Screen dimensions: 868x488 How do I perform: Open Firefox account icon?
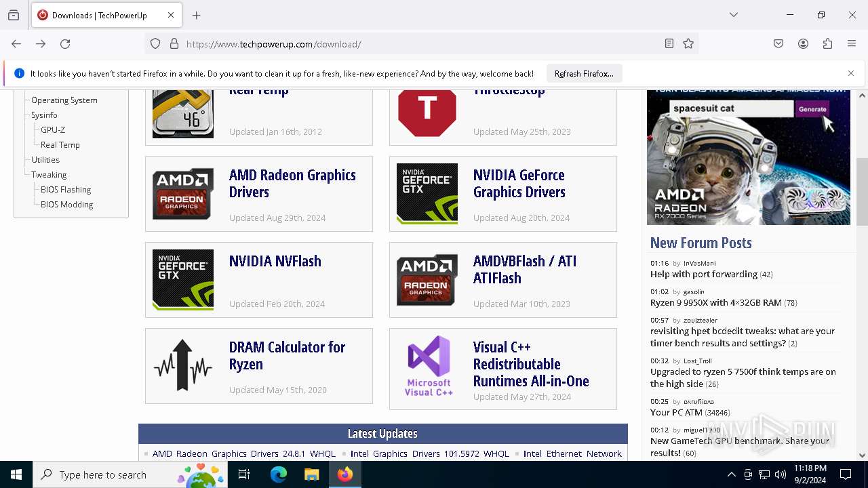tap(803, 44)
